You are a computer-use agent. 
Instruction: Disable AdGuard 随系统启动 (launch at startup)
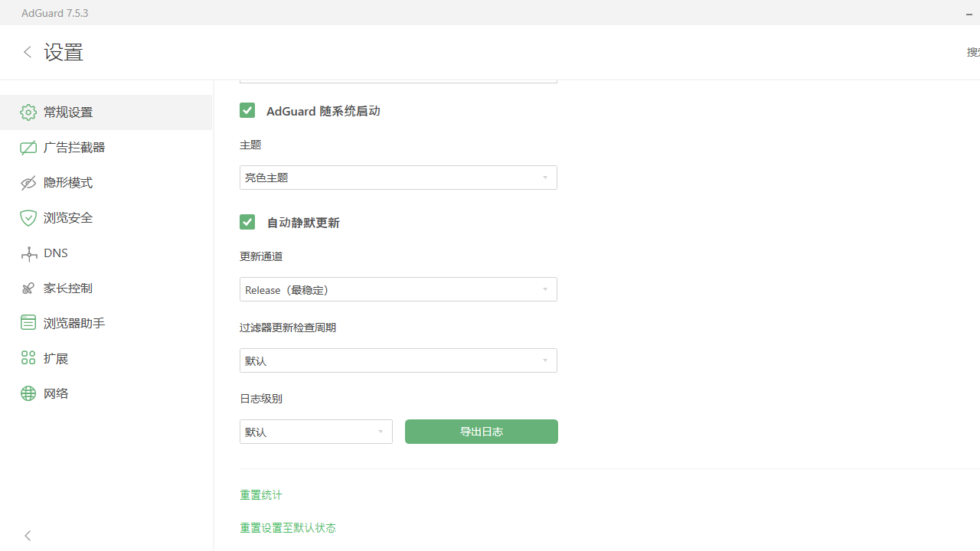pos(247,110)
